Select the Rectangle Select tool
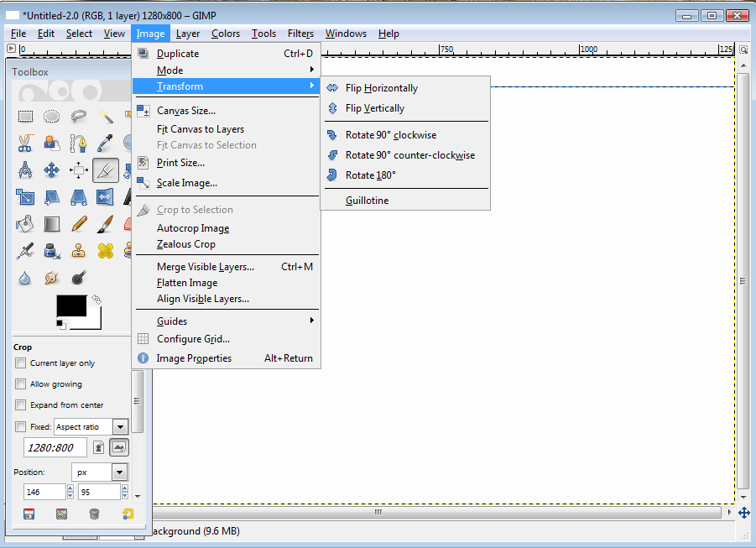Viewport: 756px width, 548px height. [x=25, y=115]
